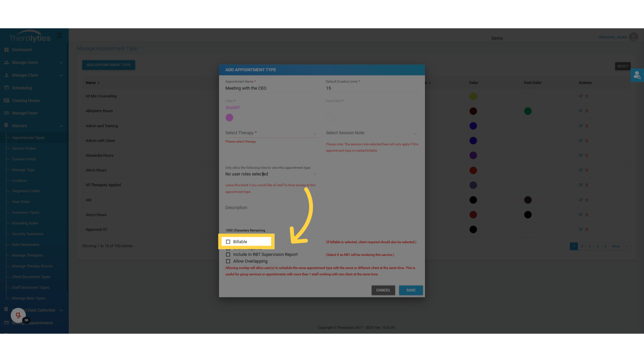Screen dimensions: 644x362
Task: Click the Dashboard icon in sidebar
Action: pyautogui.click(x=6, y=50)
